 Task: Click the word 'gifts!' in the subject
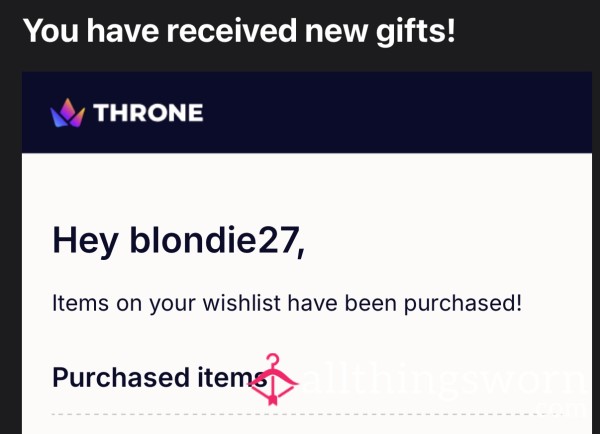(x=416, y=32)
